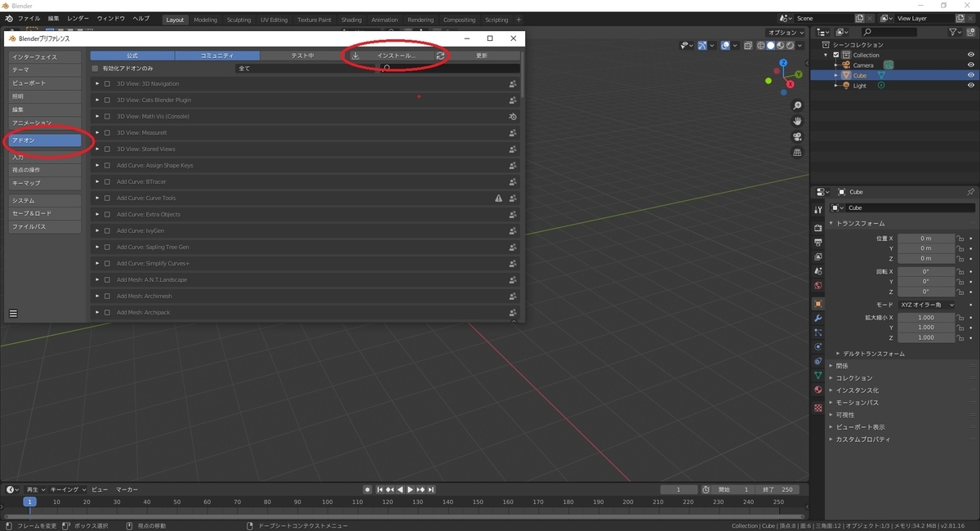
Task: Open the World properties tab icon
Action: pos(817,286)
